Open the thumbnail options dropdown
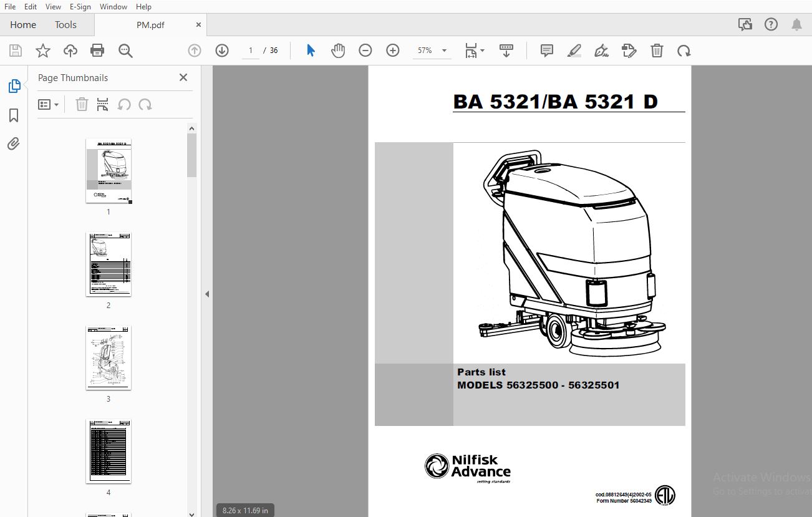812x517 pixels. point(49,104)
